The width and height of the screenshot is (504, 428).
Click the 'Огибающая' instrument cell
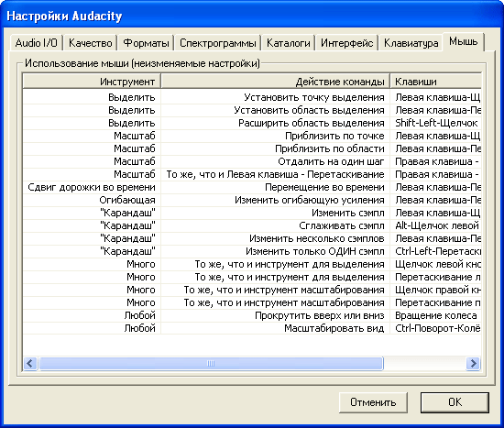(92, 200)
